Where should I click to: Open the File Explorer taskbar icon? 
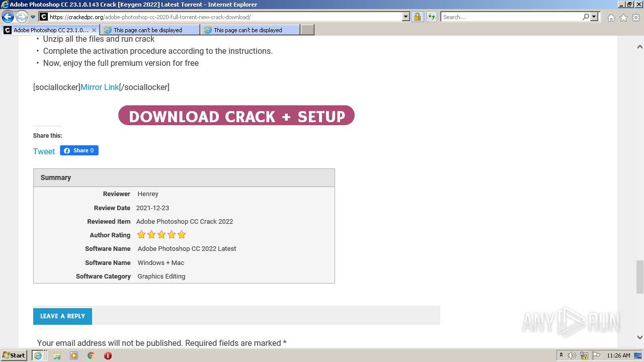click(57, 355)
